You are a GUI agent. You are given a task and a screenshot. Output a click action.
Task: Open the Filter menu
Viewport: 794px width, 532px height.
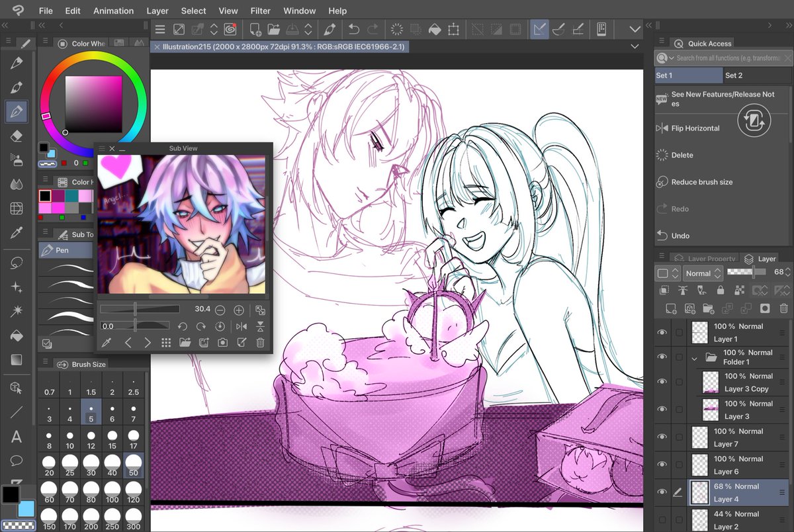pyautogui.click(x=260, y=11)
